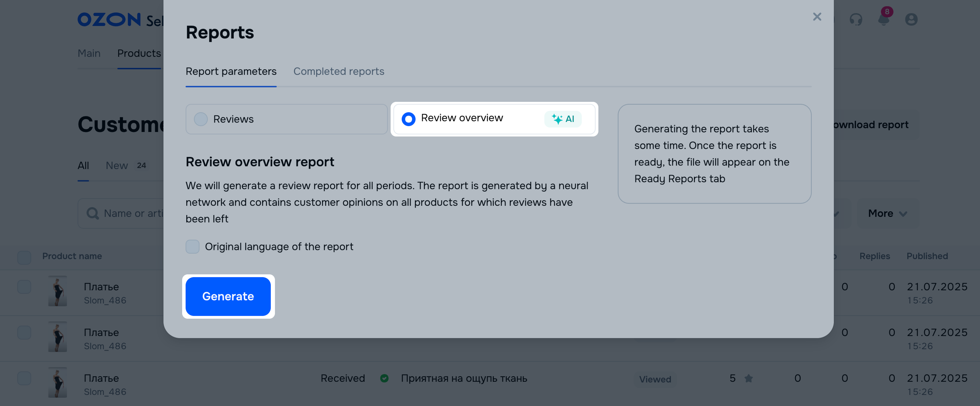Click review text Приятная на ощупь ткань
980x406 pixels.
coord(464,378)
